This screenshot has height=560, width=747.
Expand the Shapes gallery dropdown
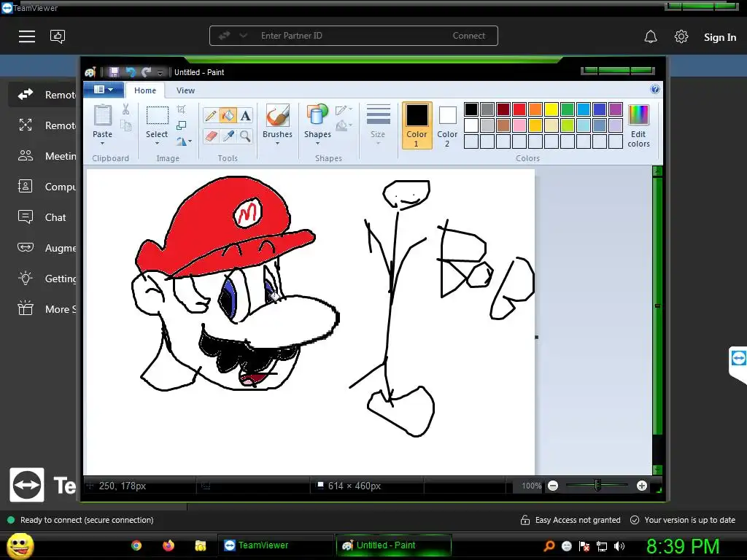pos(318,144)
